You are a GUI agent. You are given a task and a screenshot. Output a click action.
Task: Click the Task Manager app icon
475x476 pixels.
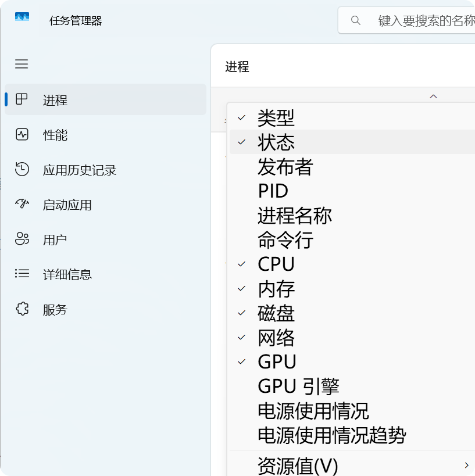(x=22, y=17)
